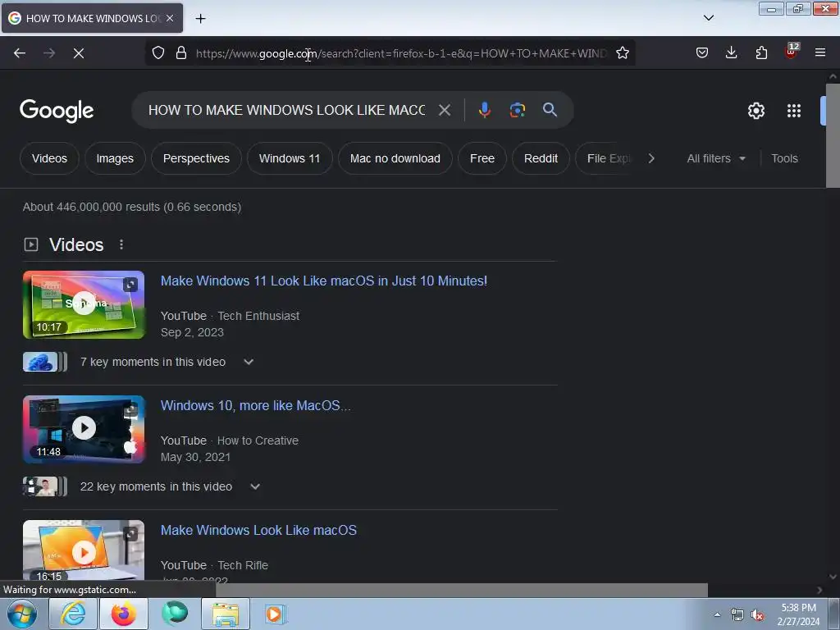The image size is (840, 630).
Task: Open the uBlock extension icon with badge 12
Action: click(792, 52)
